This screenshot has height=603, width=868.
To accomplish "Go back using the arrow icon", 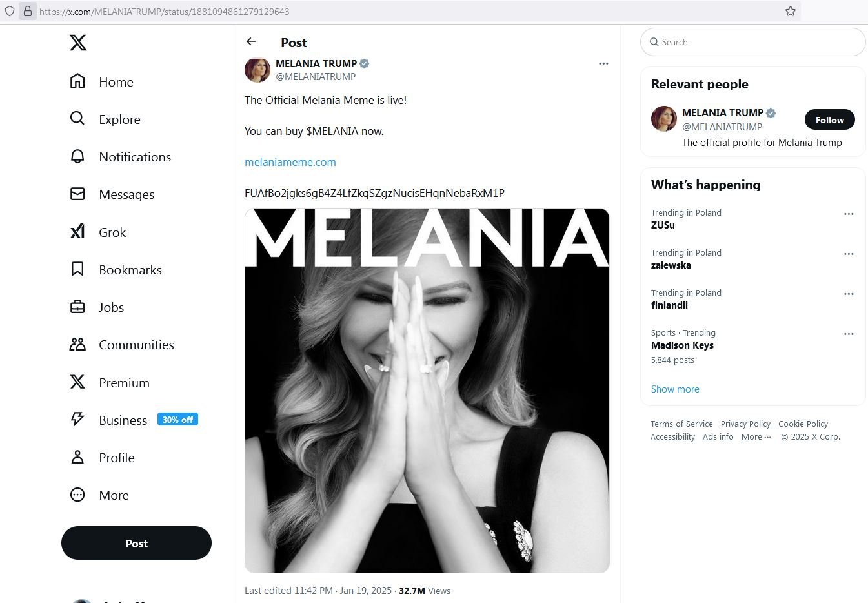I will click(x=251, y=42).
